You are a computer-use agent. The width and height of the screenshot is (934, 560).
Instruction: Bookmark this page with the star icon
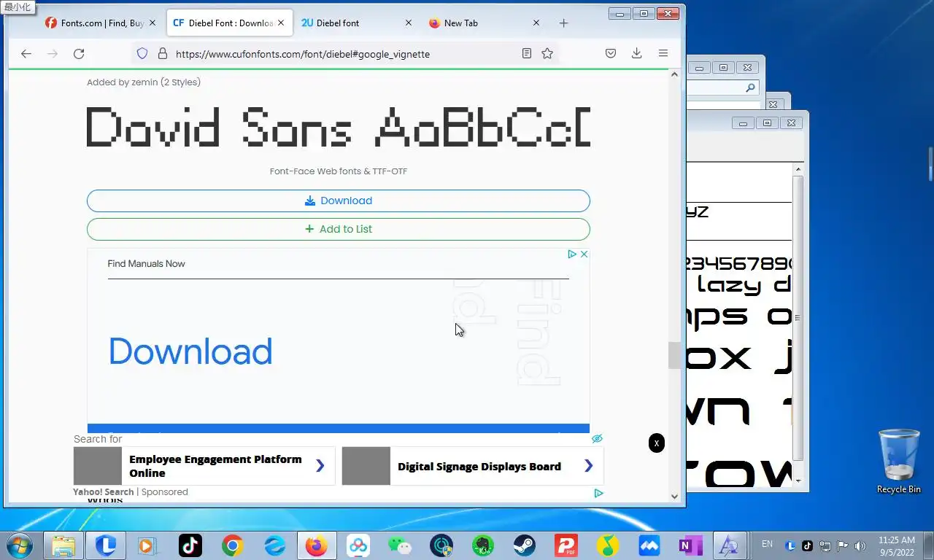(547, 53)
